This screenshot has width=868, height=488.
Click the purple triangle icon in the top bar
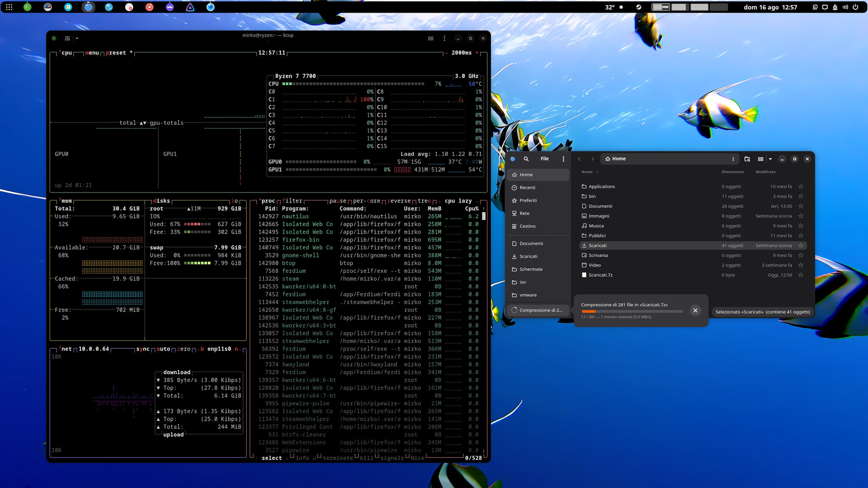coord(190,7)
